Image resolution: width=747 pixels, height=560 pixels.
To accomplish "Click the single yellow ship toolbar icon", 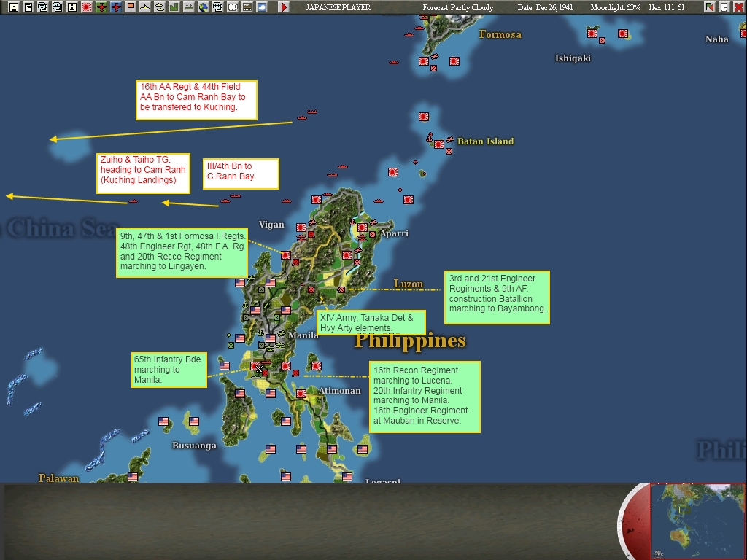I will click(x=145, y=7).
